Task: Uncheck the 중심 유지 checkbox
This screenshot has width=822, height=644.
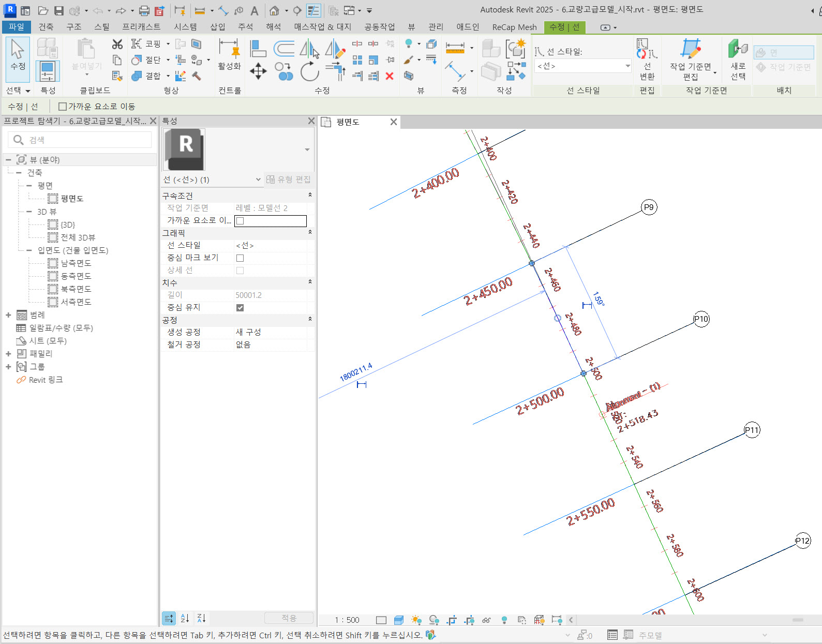Action: click(240, 308)
